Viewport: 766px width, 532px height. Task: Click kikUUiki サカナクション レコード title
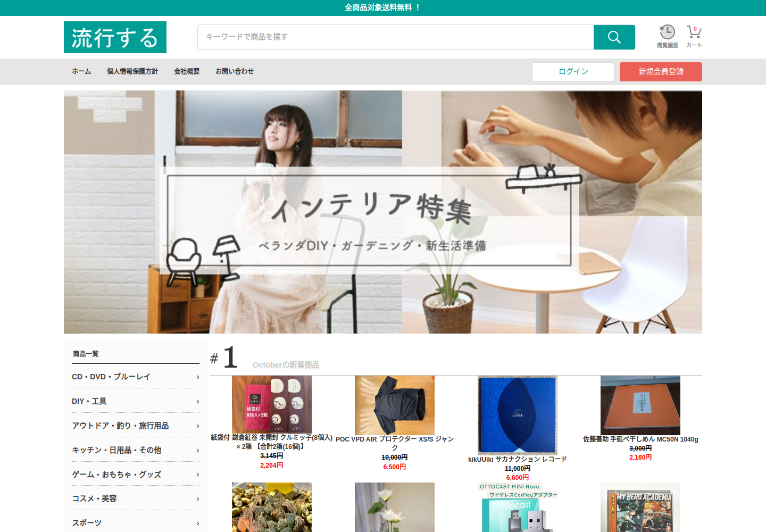[x=518, y=459]
